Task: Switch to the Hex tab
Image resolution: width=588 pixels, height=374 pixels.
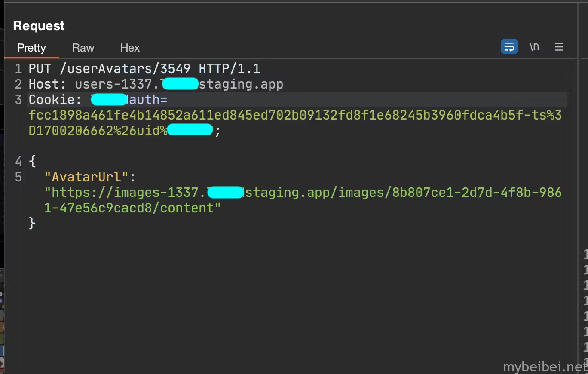Action: [130, 48]
